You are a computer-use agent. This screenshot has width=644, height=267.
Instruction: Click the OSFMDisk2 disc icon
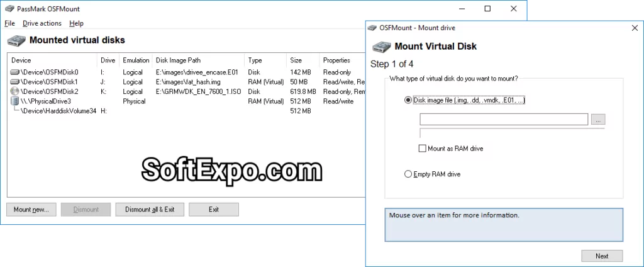[x=15, y=91]
